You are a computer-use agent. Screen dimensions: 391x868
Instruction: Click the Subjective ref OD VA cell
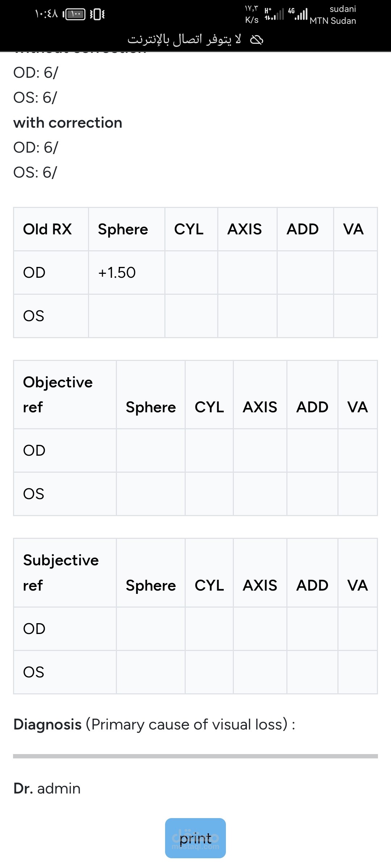tap(357, 629)
